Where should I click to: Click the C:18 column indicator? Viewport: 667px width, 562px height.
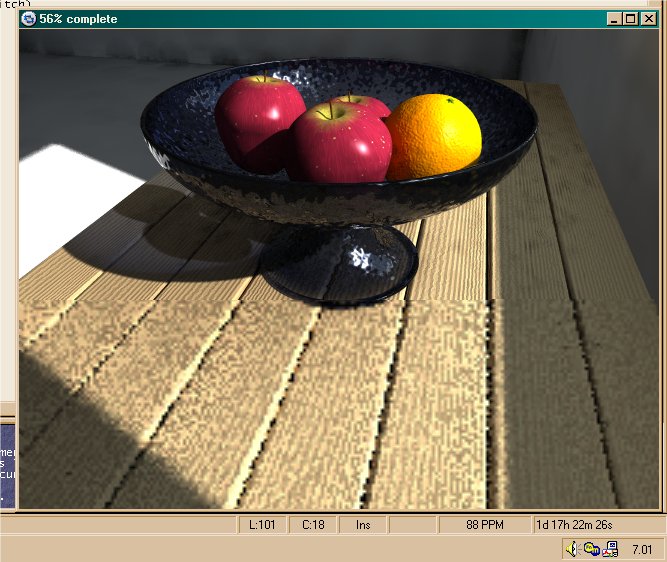click(x=313, y=525)
